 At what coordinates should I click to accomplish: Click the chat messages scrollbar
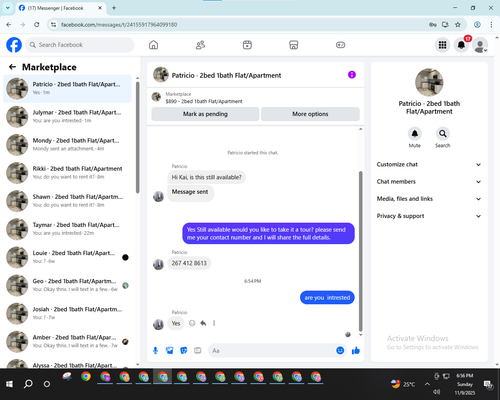(360, 251)
